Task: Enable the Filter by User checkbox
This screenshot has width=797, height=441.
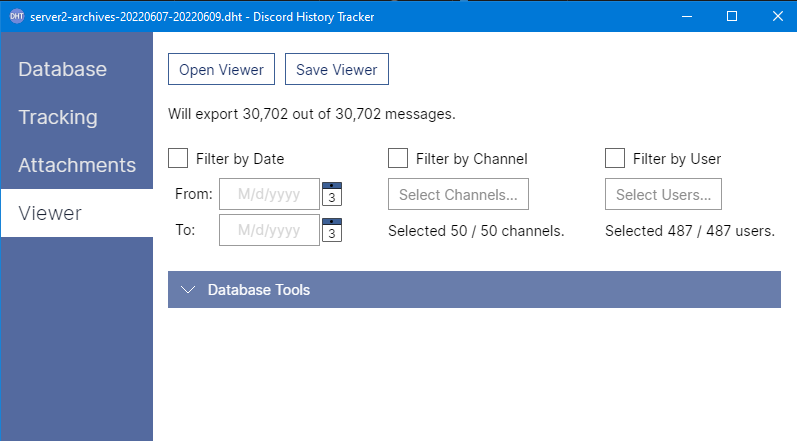Action: click(615, 158)
